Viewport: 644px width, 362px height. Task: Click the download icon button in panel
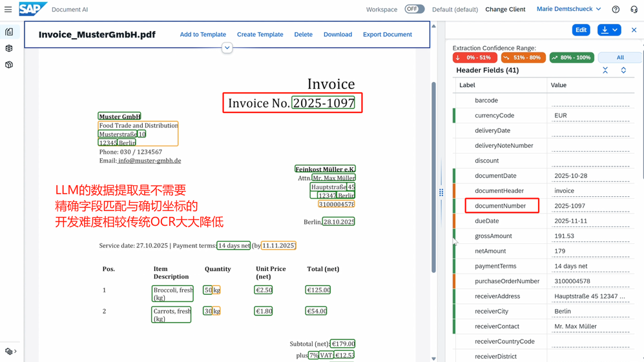(605, 30)
